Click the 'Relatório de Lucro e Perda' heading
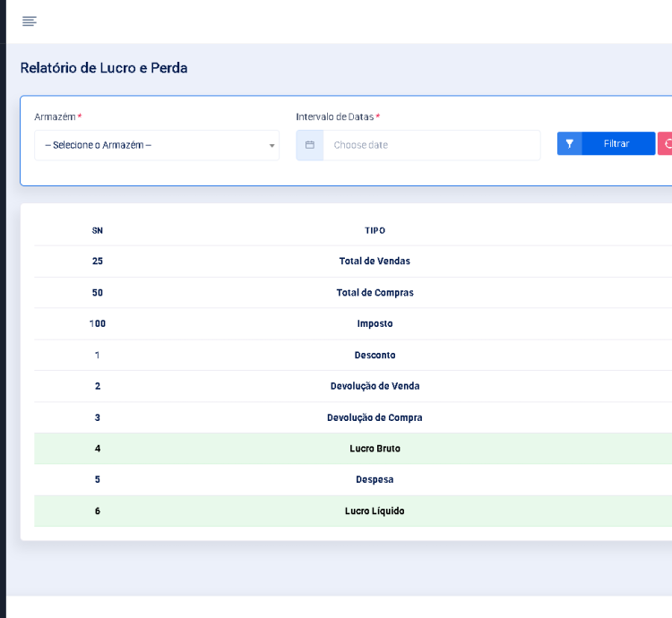Screen dimensions: 672x618 tap(104, 68)
